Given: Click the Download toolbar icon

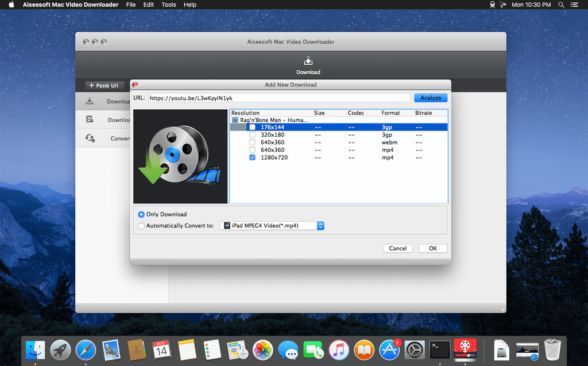Looking at the screenshot, I should click(x=308, y=64).
